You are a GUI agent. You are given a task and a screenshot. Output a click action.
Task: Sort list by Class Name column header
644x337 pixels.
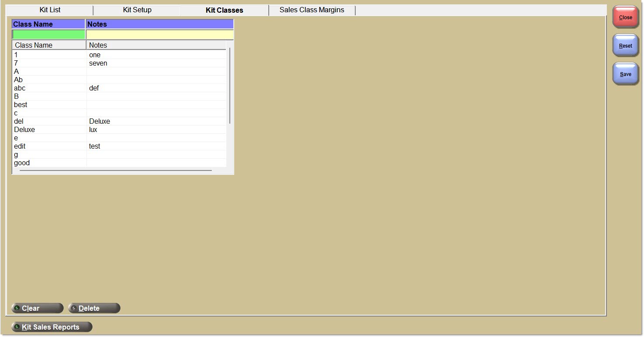49,45
